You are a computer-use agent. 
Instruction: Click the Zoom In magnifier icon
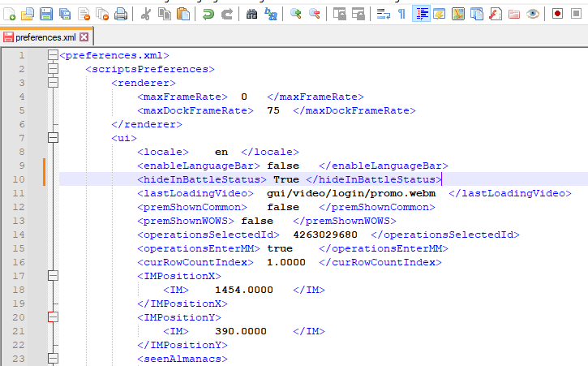click(296, 14)
